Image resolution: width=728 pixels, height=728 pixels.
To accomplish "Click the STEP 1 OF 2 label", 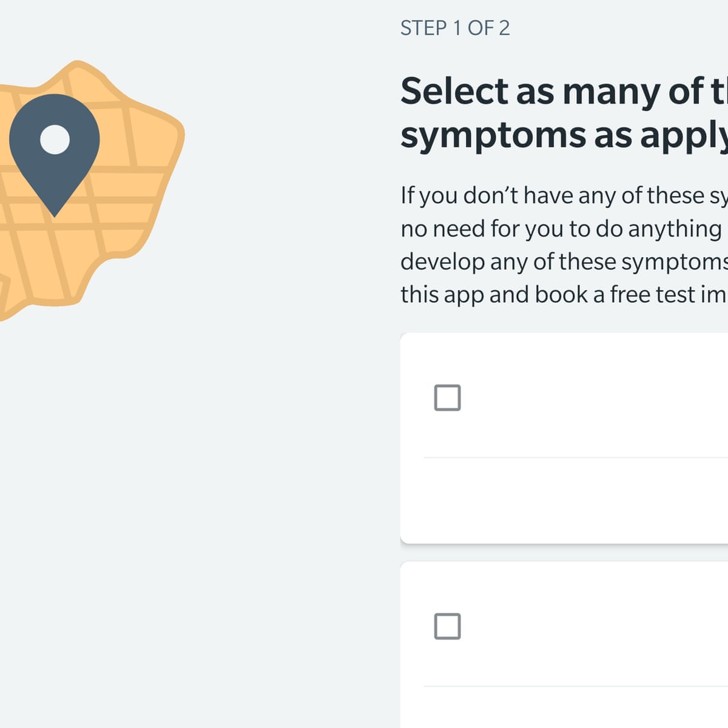I will pos(455,28).
